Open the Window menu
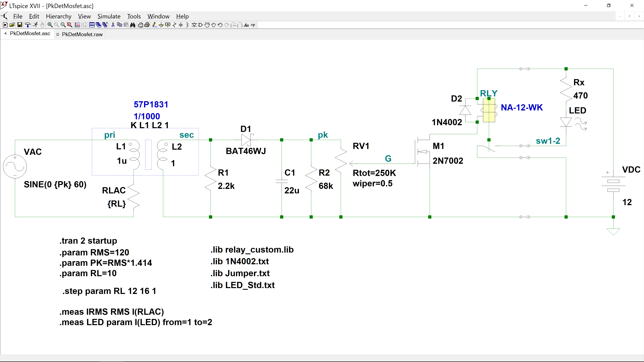This screenshot has height=362, width=644. tap(158, 16)
